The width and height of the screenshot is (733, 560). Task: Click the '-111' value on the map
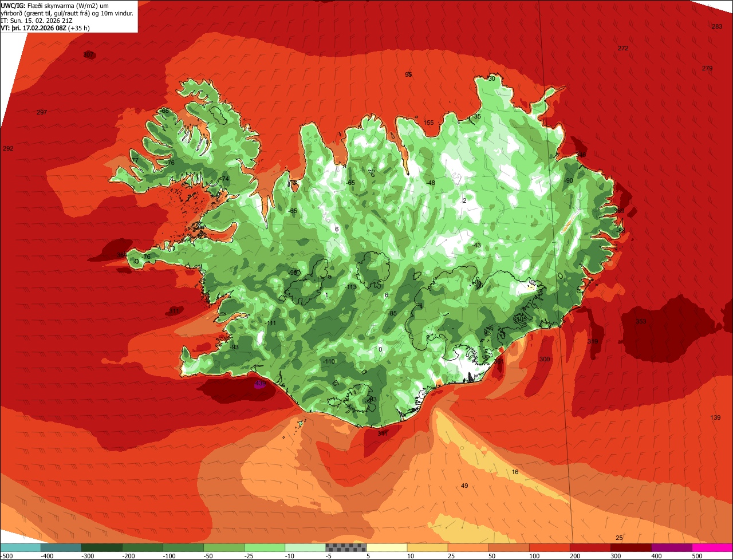click(x=270, y=324)
